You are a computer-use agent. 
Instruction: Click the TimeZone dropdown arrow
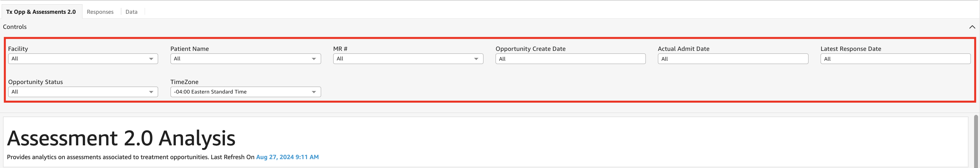314,92
